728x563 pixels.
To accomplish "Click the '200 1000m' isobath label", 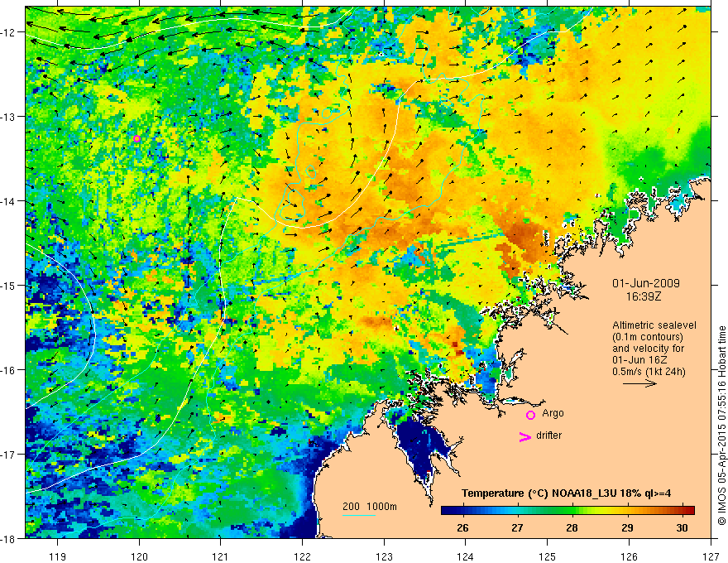I will (370, 507).
